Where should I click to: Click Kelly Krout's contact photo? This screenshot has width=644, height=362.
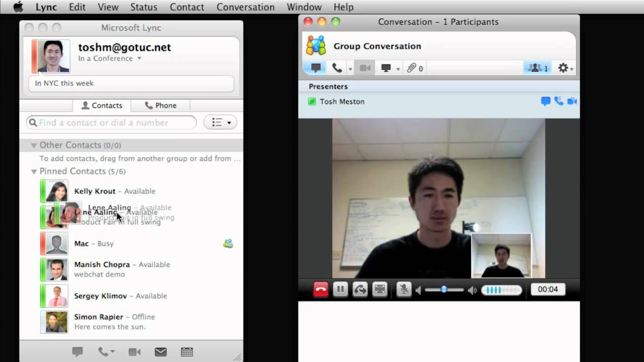tap(56, 192)
